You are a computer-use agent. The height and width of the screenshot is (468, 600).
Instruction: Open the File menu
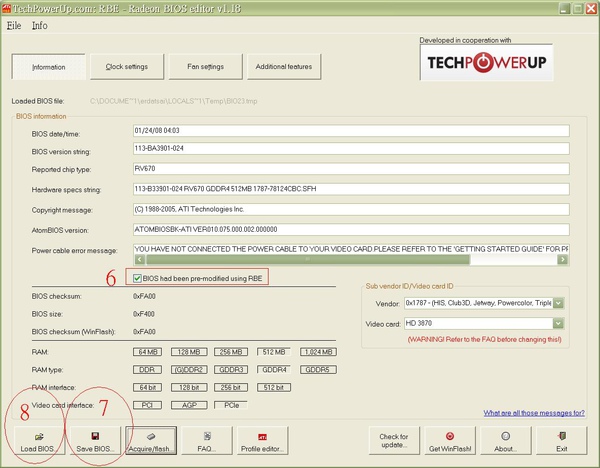coord(14,26)
